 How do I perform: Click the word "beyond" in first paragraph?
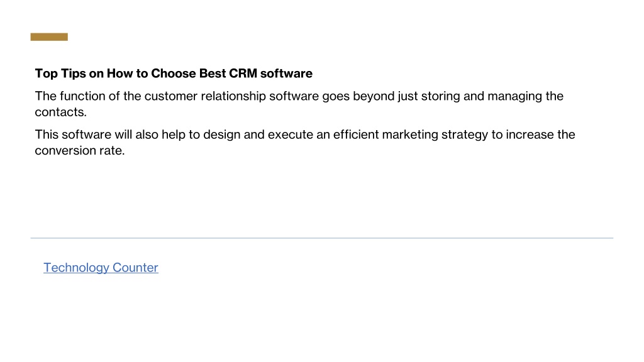[x=374, y=96]
